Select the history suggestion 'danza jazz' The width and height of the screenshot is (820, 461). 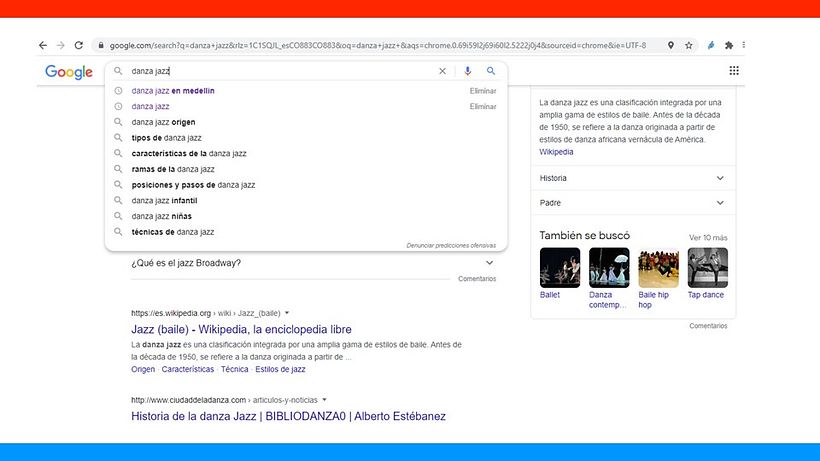(x=151, y=107)
